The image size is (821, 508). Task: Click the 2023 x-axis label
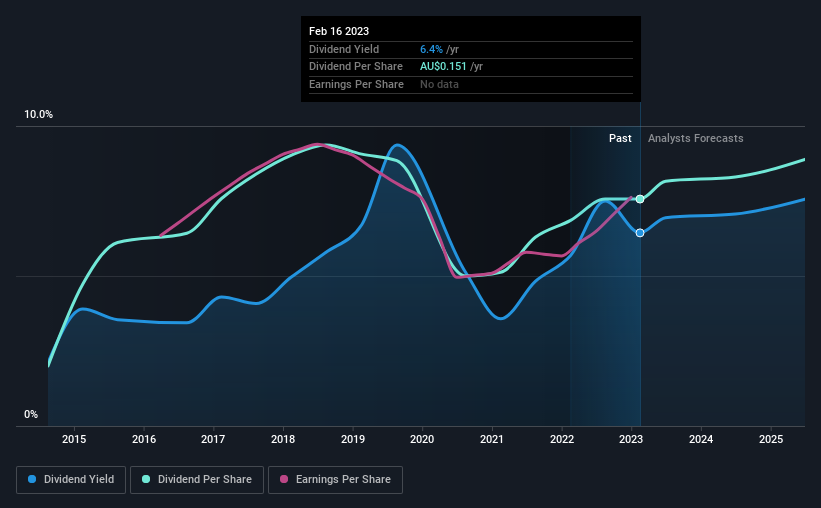pyautogui.click(x=631, y=439)
